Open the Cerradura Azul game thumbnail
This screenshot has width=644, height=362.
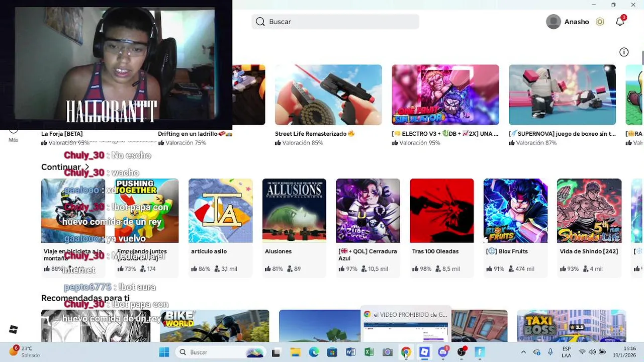coord(368,211)
